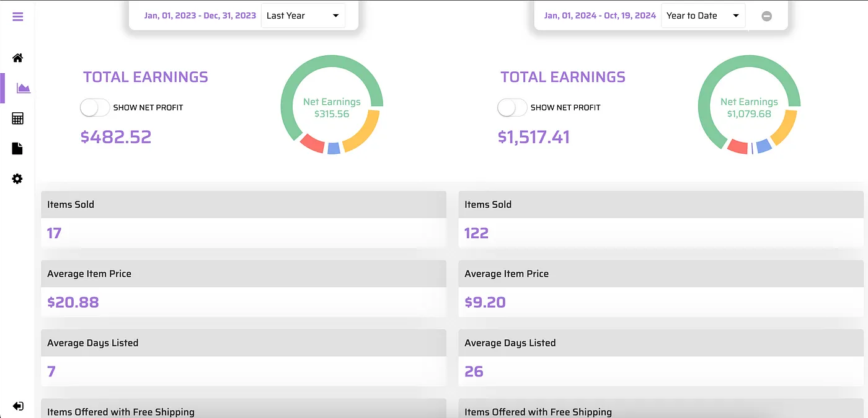
Task: Go to Home via house icon
Action: coord(17,58)
